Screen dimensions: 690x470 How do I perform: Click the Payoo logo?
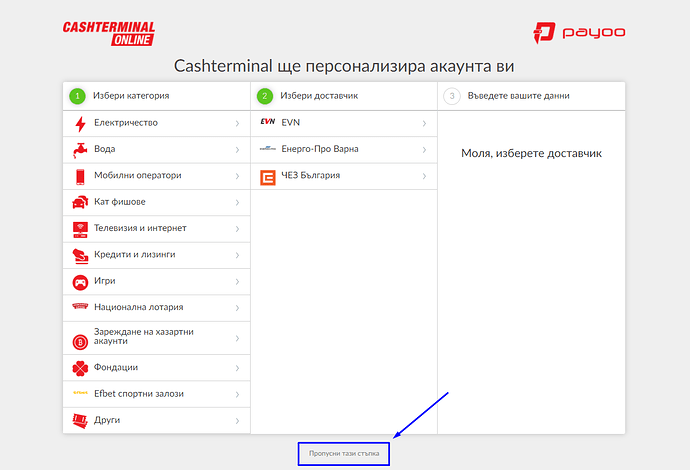tap(579, 33)
